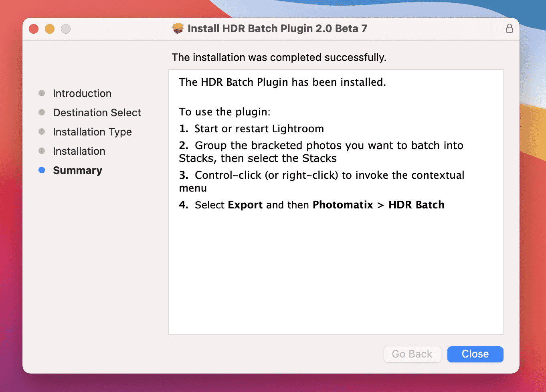
Task: Click the yellow minimize window button
Action: (50, 29)
